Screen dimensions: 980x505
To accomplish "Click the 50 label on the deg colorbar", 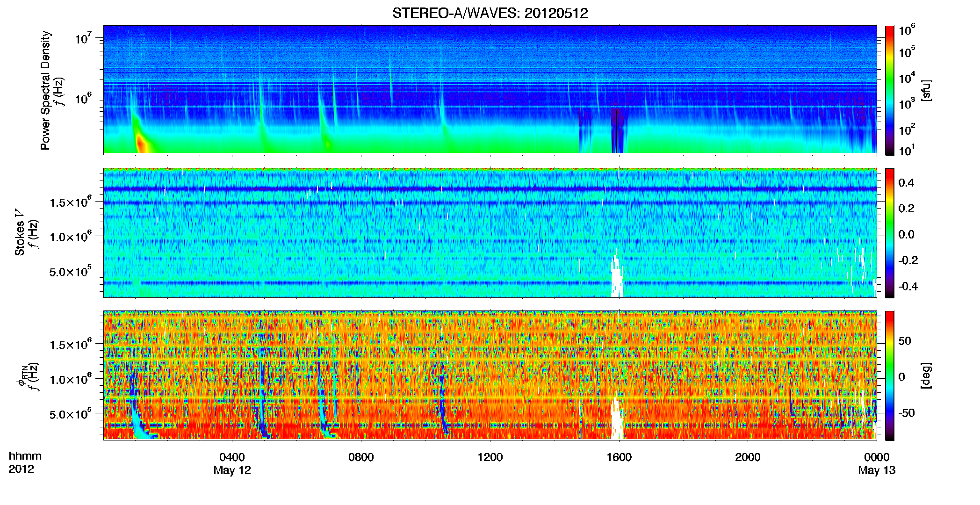I will pyautogui.click(x=905, y=341).
